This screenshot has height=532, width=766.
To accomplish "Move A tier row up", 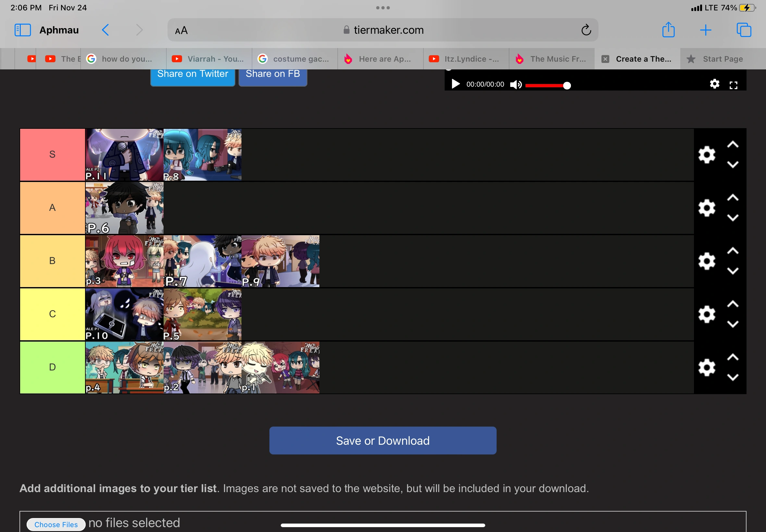I will click(x=732, y=198).
